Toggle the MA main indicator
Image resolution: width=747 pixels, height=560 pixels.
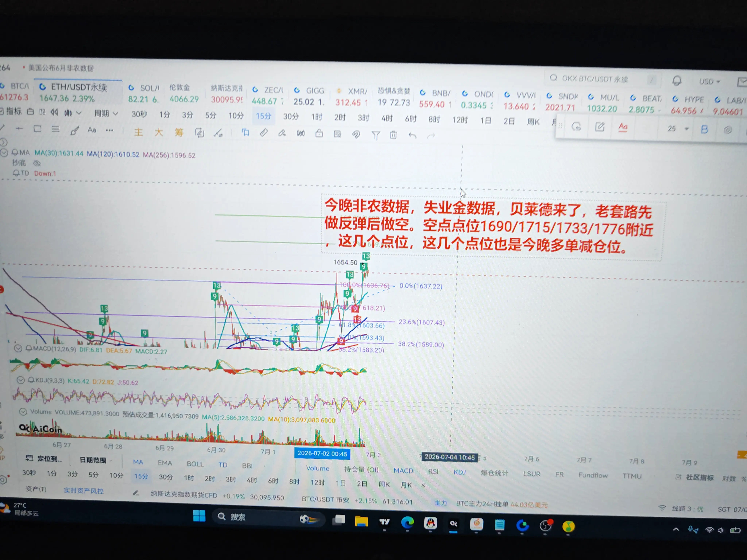[138, 462]
